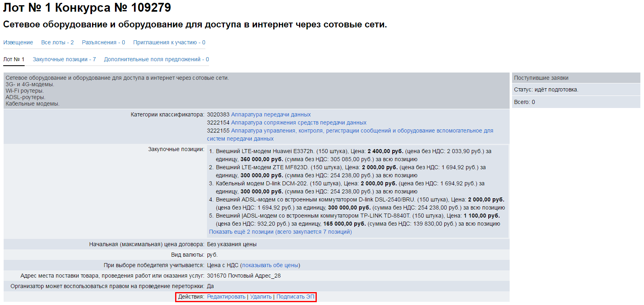This screenshot has width=644, height=305.
Task: Toggle the показывать обе цены link
Action: pos(270,265)
